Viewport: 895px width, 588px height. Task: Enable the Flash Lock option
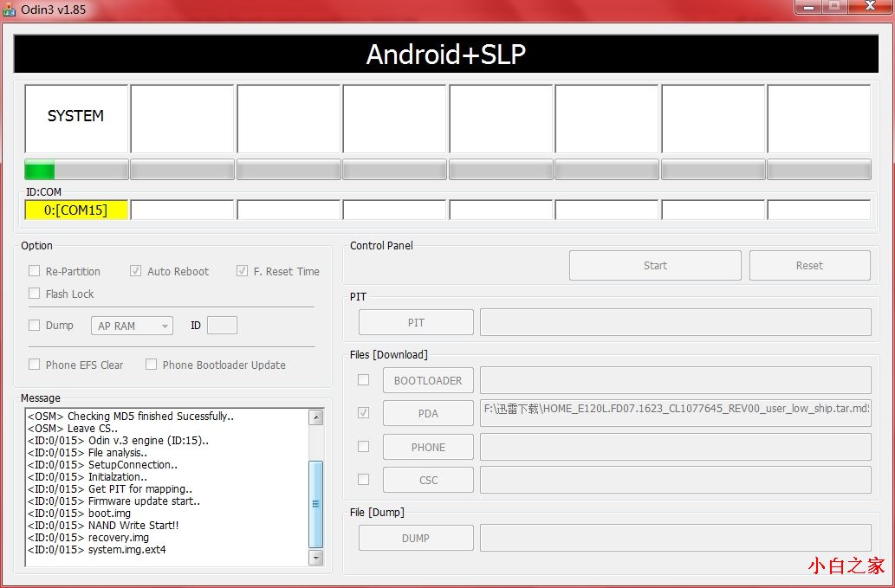pos(35,294)
